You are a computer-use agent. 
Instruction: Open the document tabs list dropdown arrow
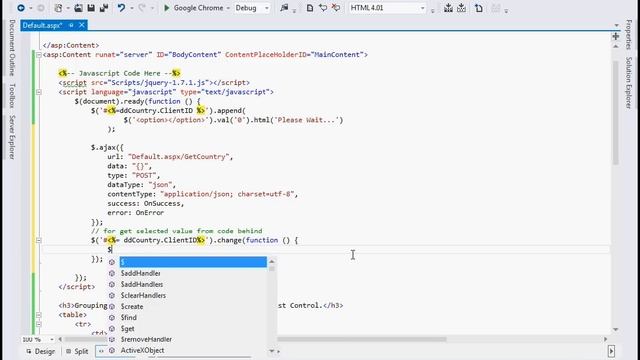coord(616,25)
